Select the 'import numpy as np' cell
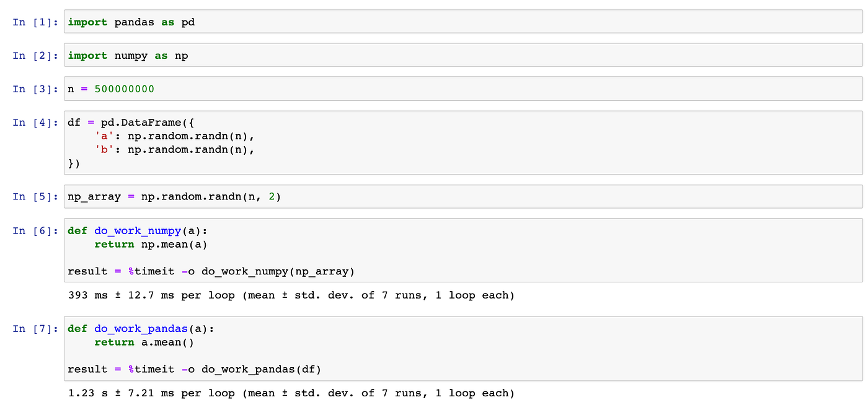 click(463, 55)
